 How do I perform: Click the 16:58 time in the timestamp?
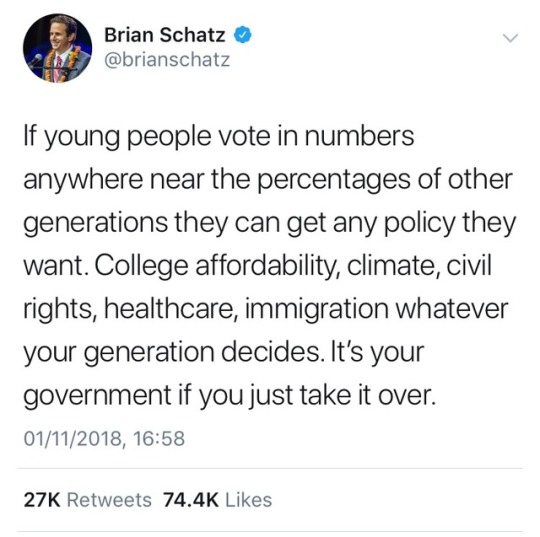click(x=159, y=438)
